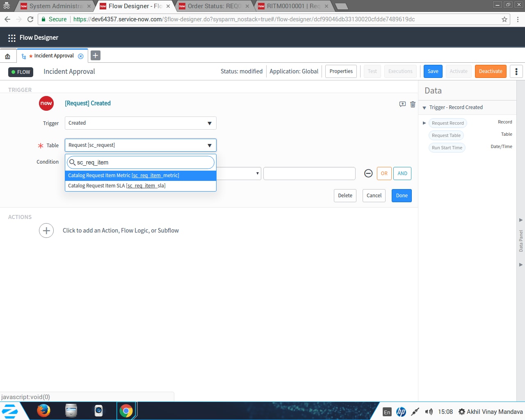Open the application navigator grid icon
525x420 pixels.
11,37
